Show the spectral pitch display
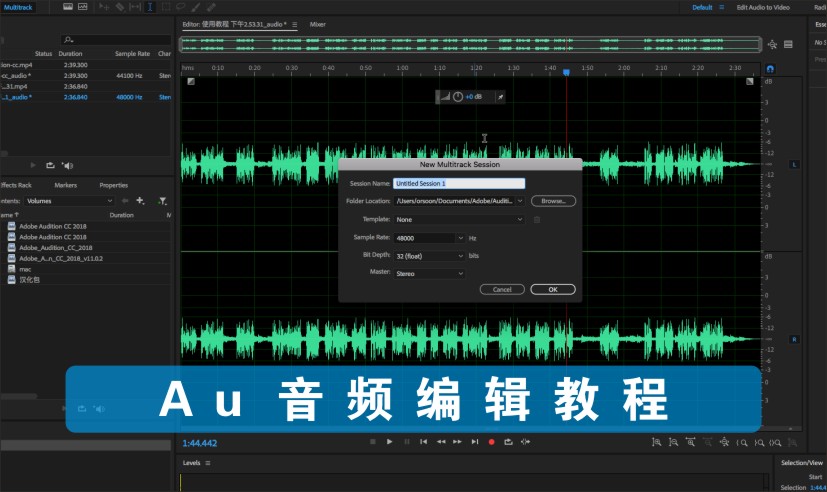Image resolution: width=827 pixels, height=492 pixels. click(x=83, y=7)
